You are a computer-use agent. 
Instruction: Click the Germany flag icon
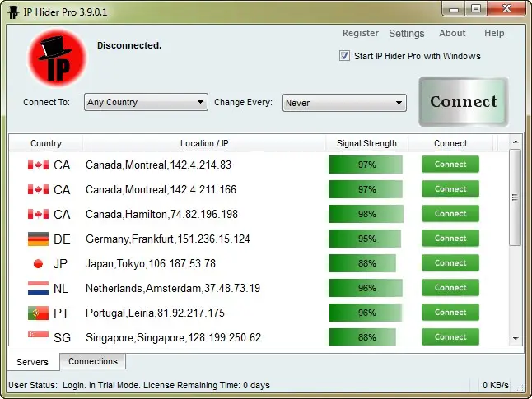[x=38, y=239]
